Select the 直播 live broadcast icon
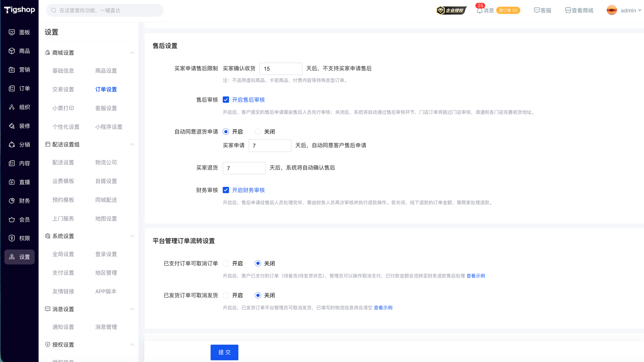Image resolution: width=644 pixels, height=362 pixels. pyautogui.click(x=12, y=182)
